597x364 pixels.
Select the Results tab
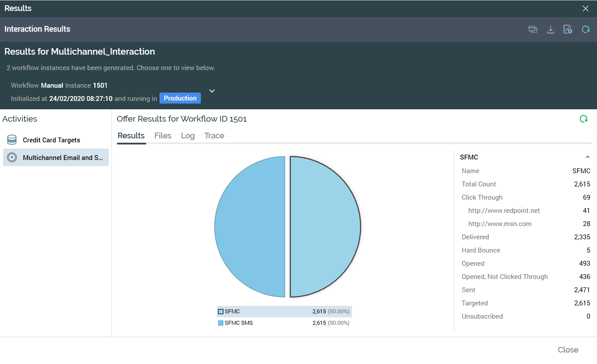[131, 136]
